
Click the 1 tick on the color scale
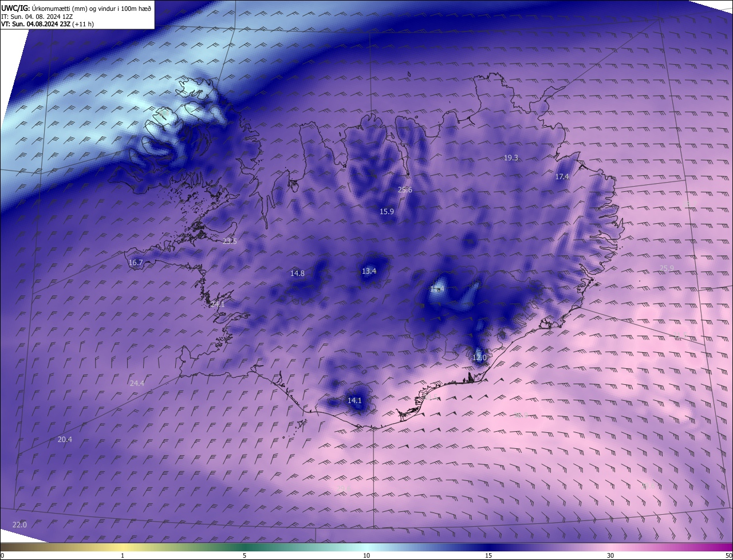[123, 556]
